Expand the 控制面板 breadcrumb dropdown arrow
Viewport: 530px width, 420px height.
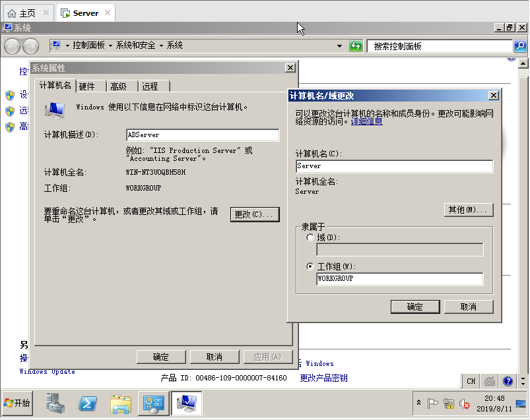[x=110, y=45]
